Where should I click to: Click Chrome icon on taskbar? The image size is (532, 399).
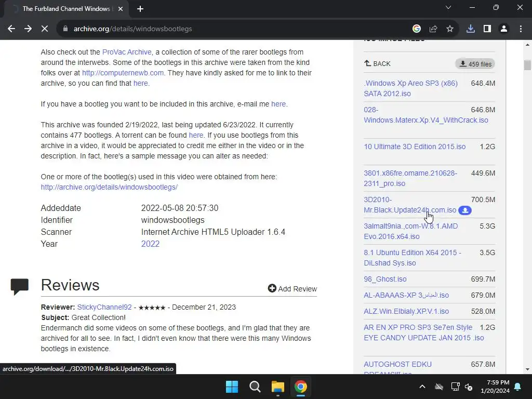pos(301,387)
